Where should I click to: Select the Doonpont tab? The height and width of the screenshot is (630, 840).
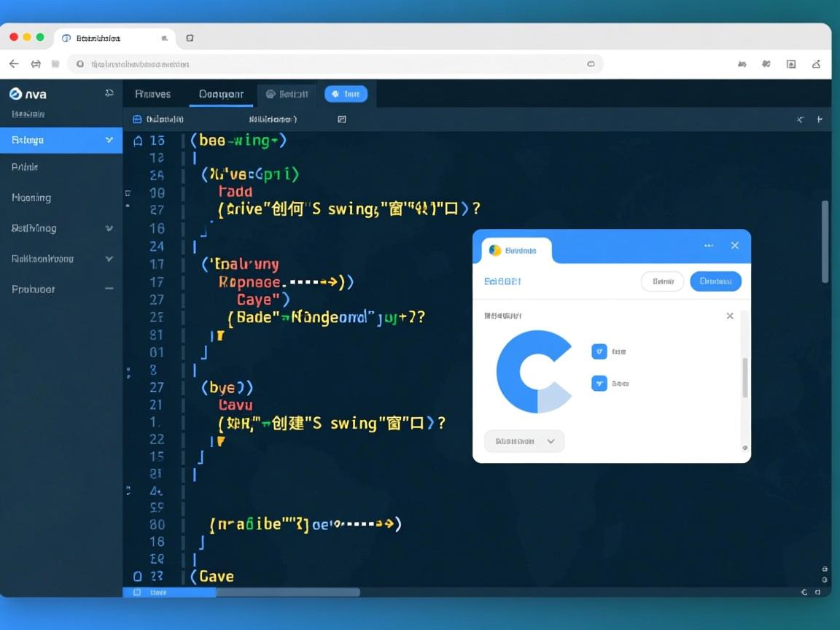[x=221, y=94]
